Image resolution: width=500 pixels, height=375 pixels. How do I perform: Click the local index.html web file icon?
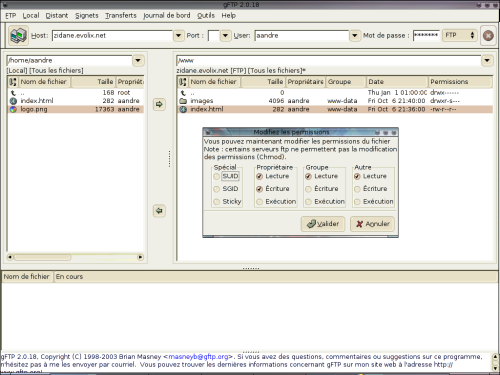(13, 101)
